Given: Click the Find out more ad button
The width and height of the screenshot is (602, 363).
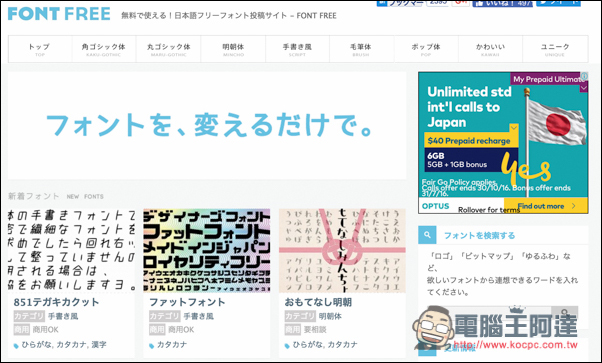Looking at the screenshot, I should pyautogui.click(x=546, y=206).
